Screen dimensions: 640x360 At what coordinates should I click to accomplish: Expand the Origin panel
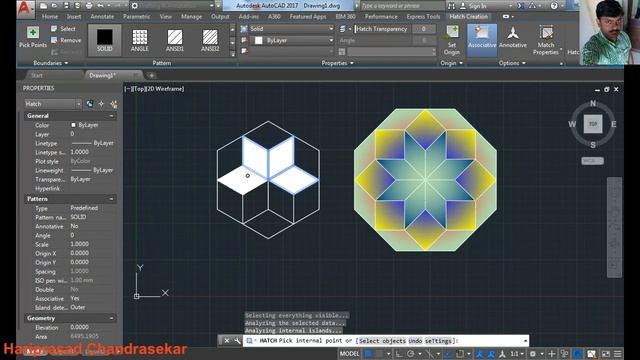coord(451,63)
